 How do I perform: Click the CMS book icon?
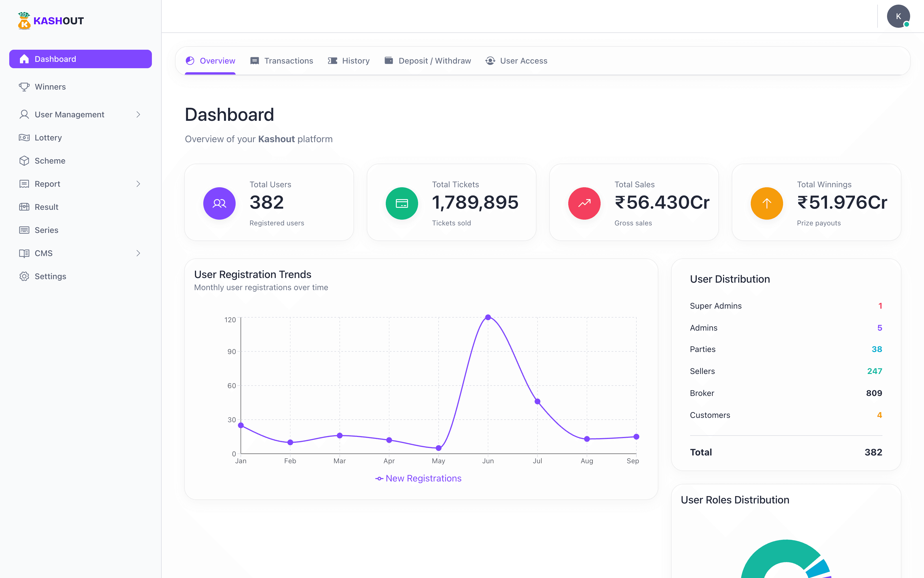point(24,253)
